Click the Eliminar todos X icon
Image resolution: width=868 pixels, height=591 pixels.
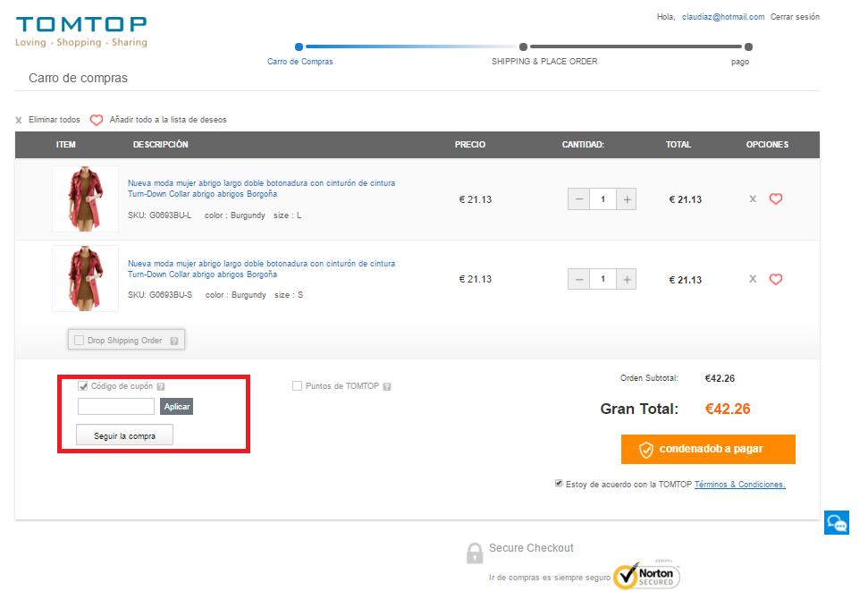[18, 120]
